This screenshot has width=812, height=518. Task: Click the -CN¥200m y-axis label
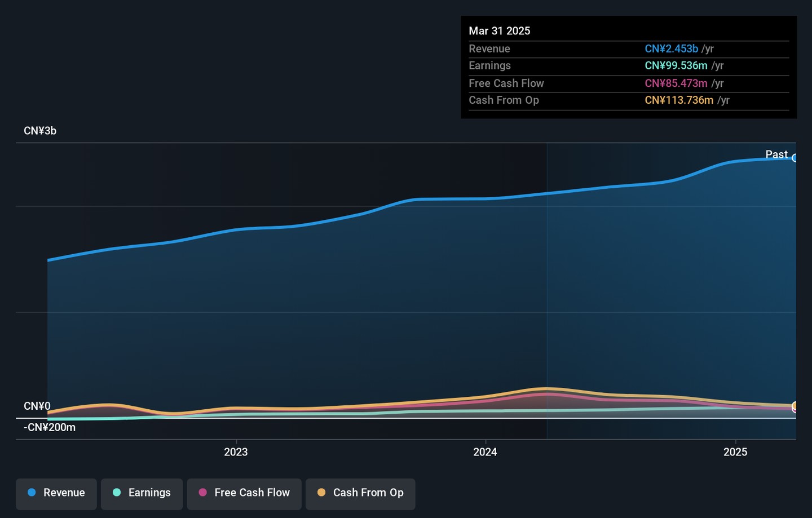coord(50,427)
